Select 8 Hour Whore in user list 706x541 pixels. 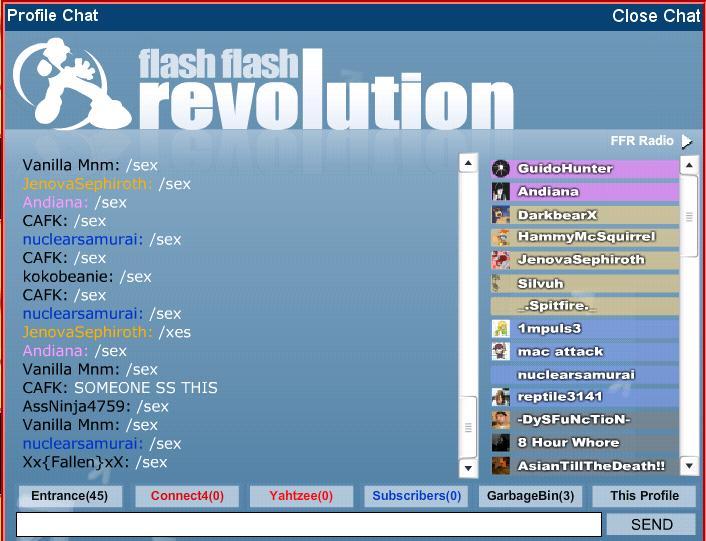click(568, 443)
